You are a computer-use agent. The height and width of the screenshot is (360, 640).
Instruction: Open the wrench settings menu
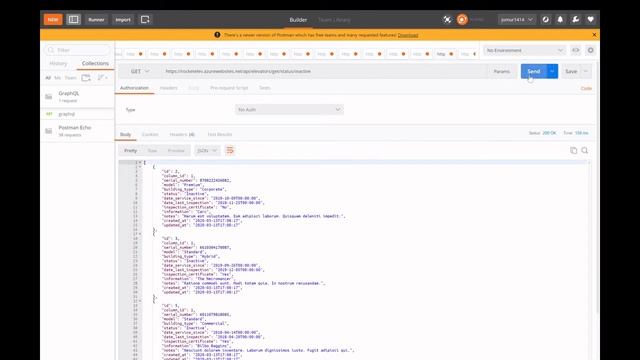(x=576, y=20)
